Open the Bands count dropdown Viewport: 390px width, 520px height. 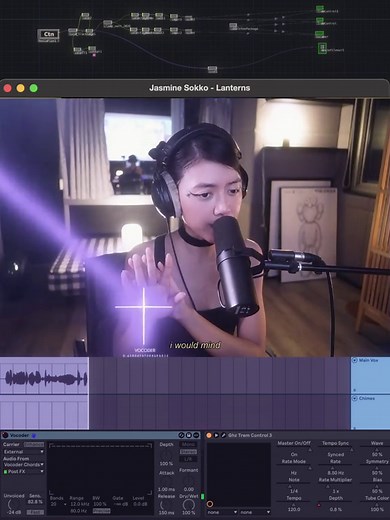[x=58, y=504]
